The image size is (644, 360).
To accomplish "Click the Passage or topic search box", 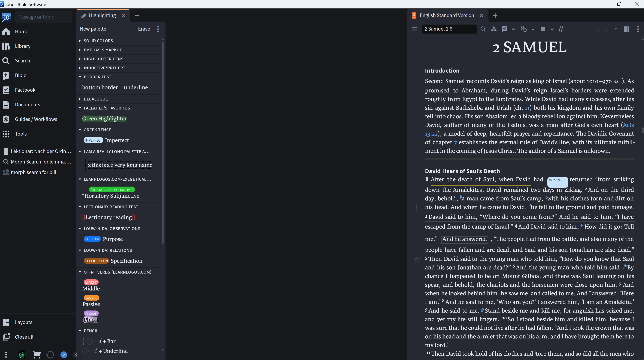I will 44,17.
